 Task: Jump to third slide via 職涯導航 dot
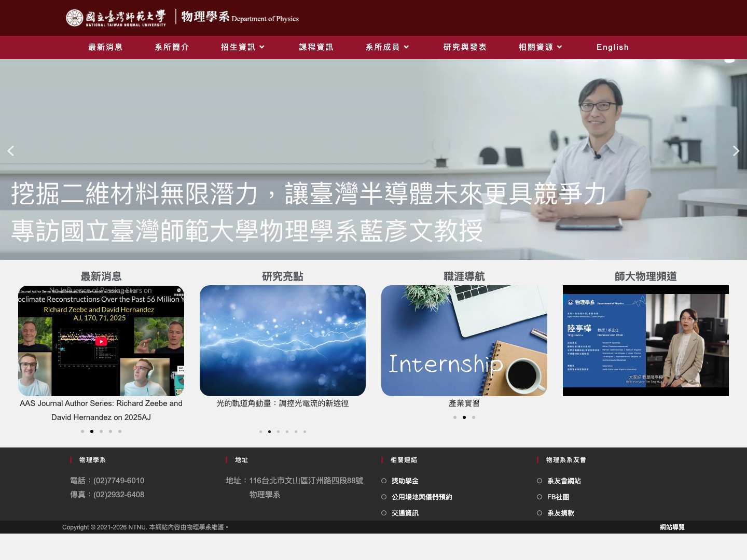(474, 417)
